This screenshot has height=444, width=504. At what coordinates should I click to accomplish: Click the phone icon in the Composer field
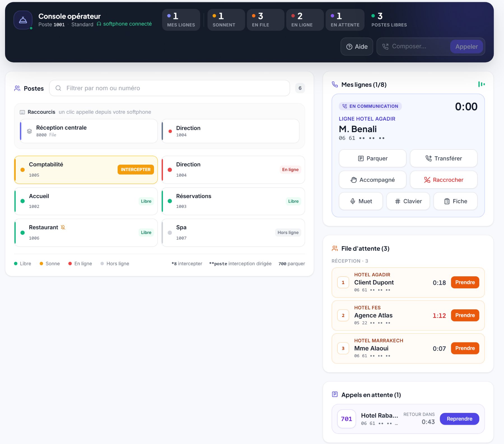coord(386,46)
